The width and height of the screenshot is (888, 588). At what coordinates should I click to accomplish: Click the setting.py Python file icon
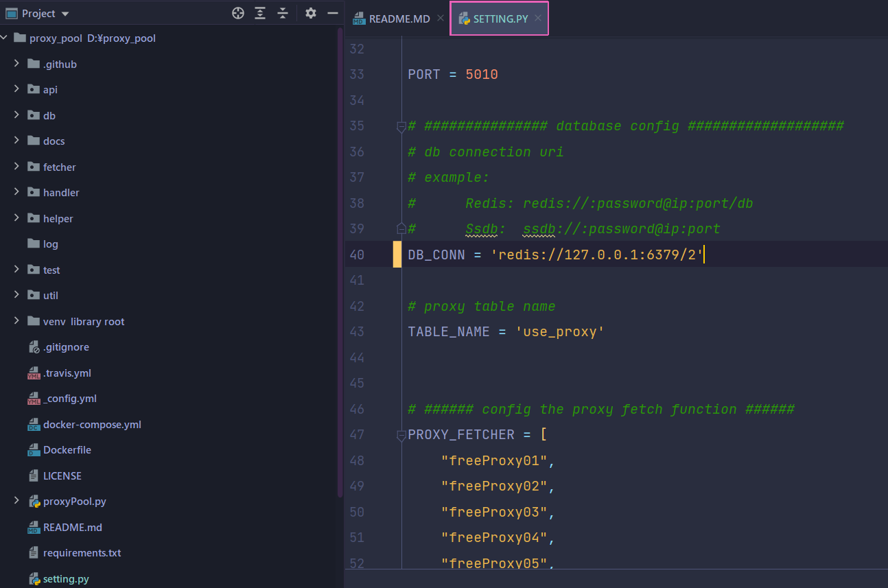[34, 579]
